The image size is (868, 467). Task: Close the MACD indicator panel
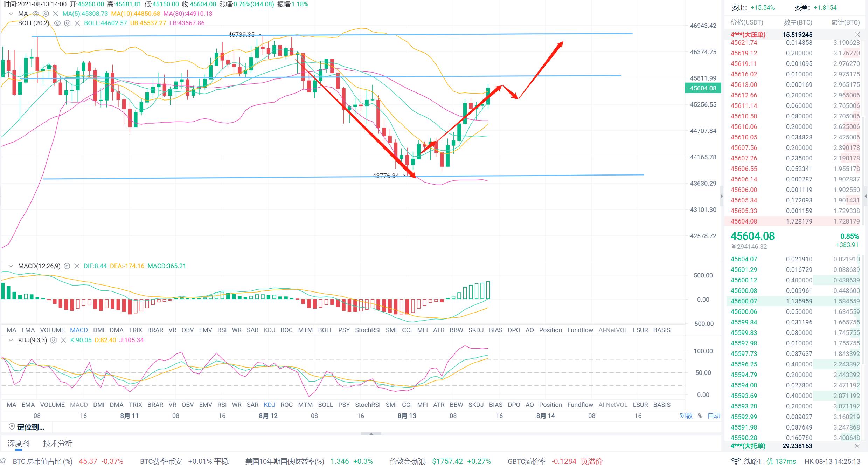coord(77,266)
